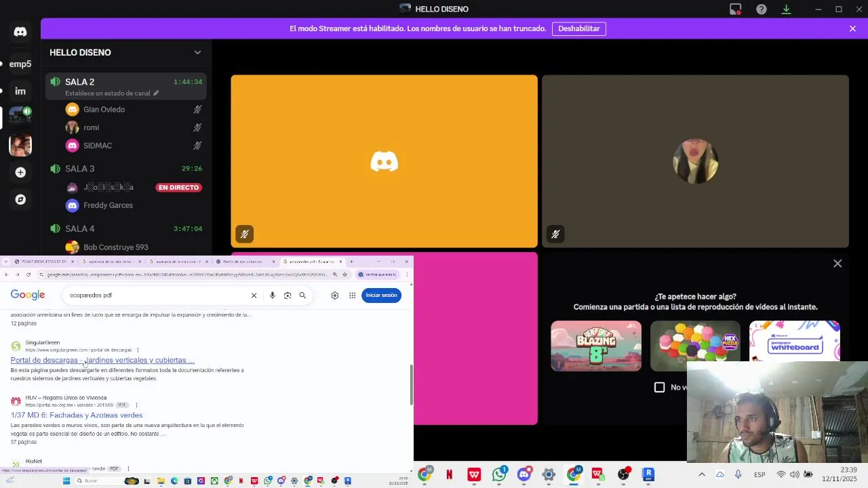The width and height of the screenshot is (868, 488).
Task: Click the EN DIRECTO live badge
Action: tap(178, 188)
